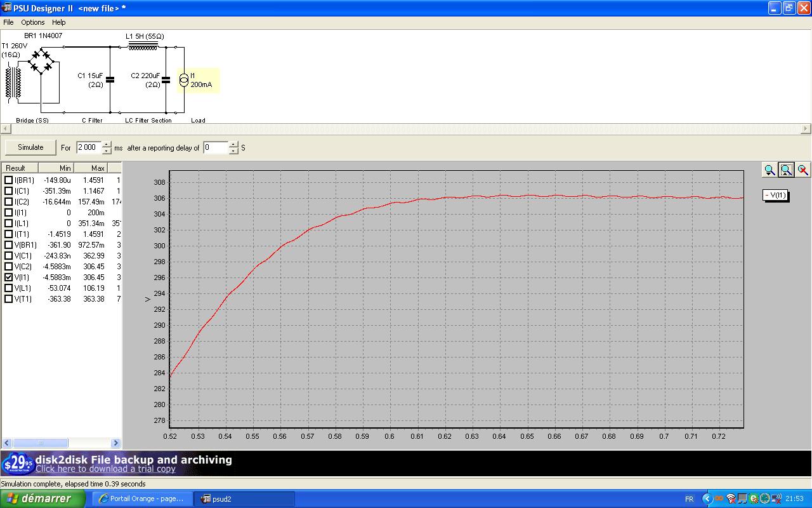Screen dimensions: 812x508
Task: Uncheck the V(I1) trace checkbox
Action: [x=8, y=277]
